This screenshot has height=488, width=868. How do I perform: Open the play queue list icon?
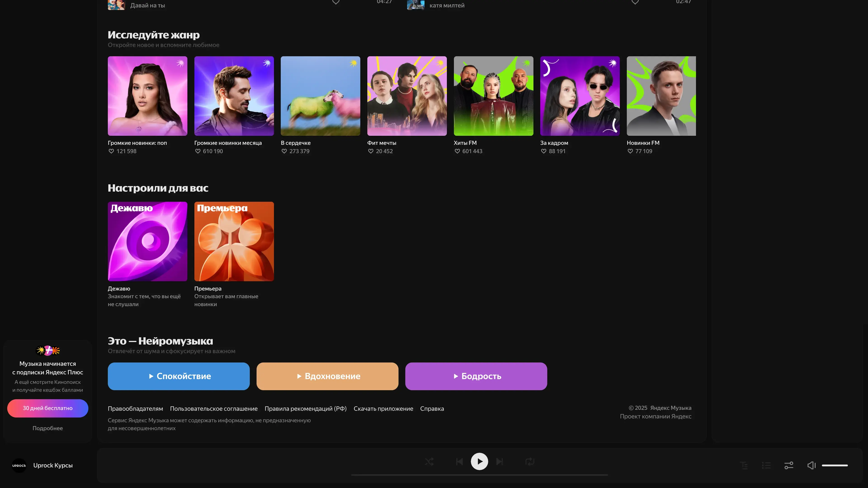766,465
